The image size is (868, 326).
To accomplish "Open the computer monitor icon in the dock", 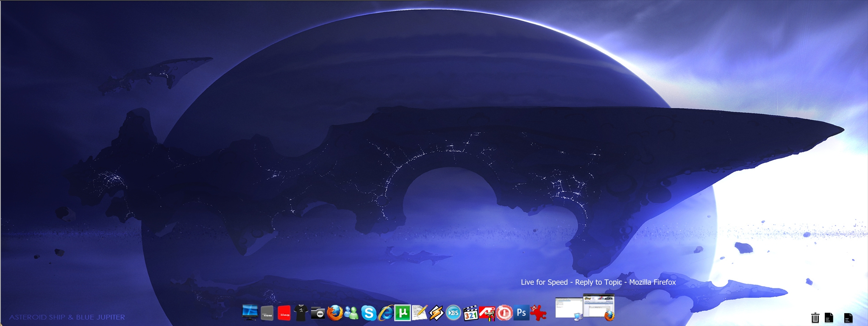I will click(250, 313).
